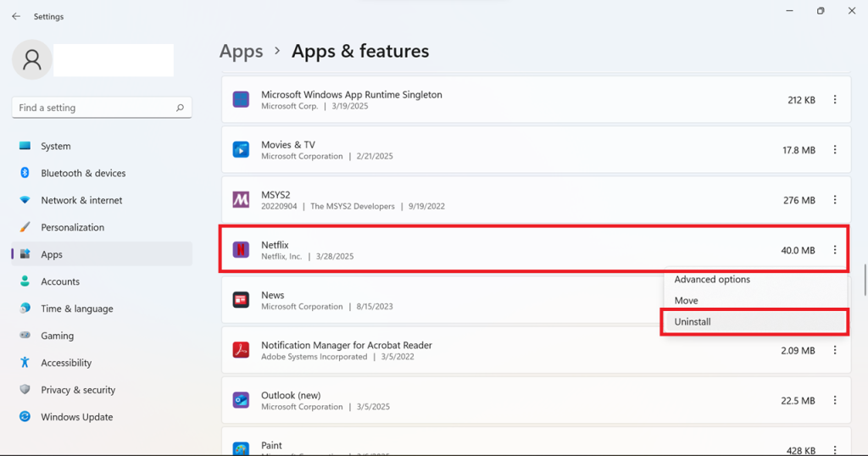Open three-dot menu for MSYS2
The image size is (868, 456).
click(835, 200)
